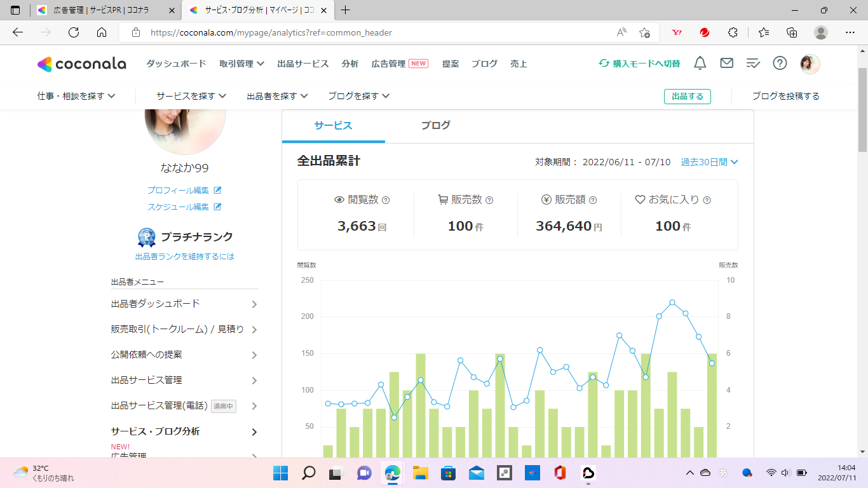Expand the 過去30日間 period dropdown
The image size is (868, 488).
pos(709,162)
